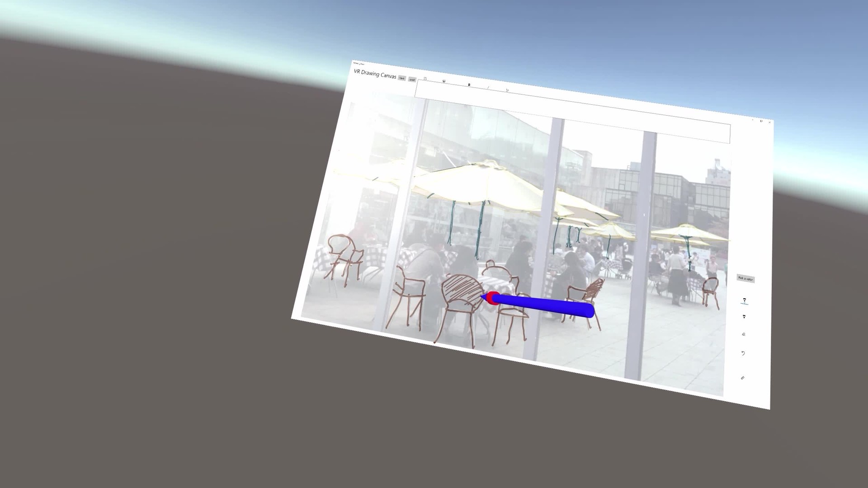Select the dashed rectangle selection tool
The width and height of the screenshot is (868, 488).
(x=425, y=79)
